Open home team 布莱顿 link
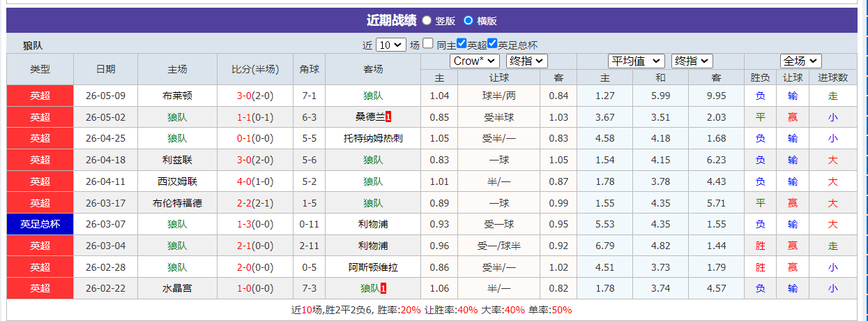Image resolution: width=868 pixels, height=321 pixels. click(x=177, y=96)
